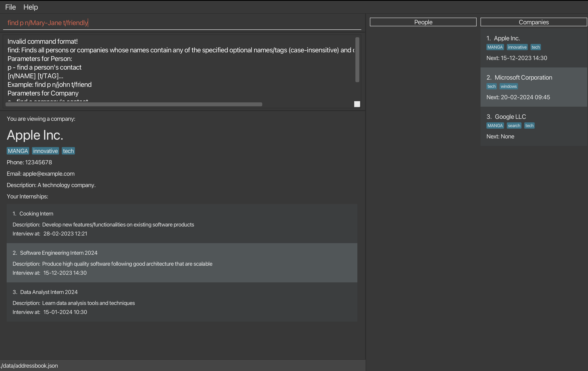Switch to the People list header
The height and width of the screenshot is (371, 588).
(423, 22)
